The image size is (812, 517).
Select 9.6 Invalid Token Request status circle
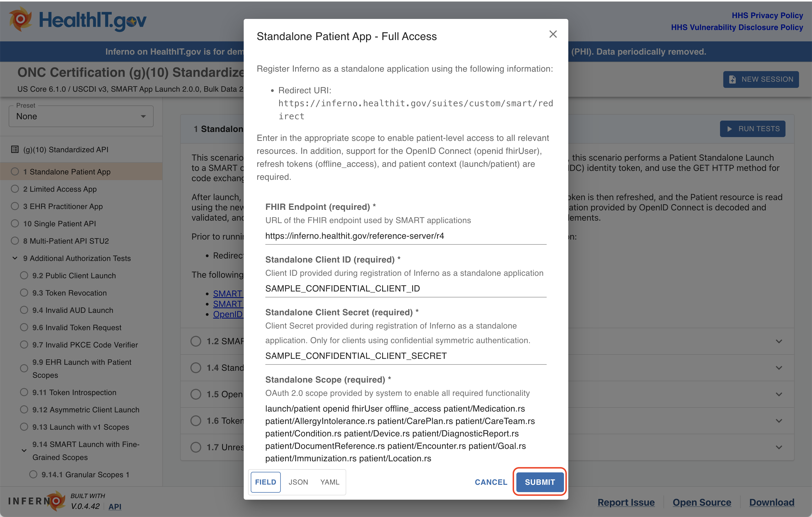(24, 327)
